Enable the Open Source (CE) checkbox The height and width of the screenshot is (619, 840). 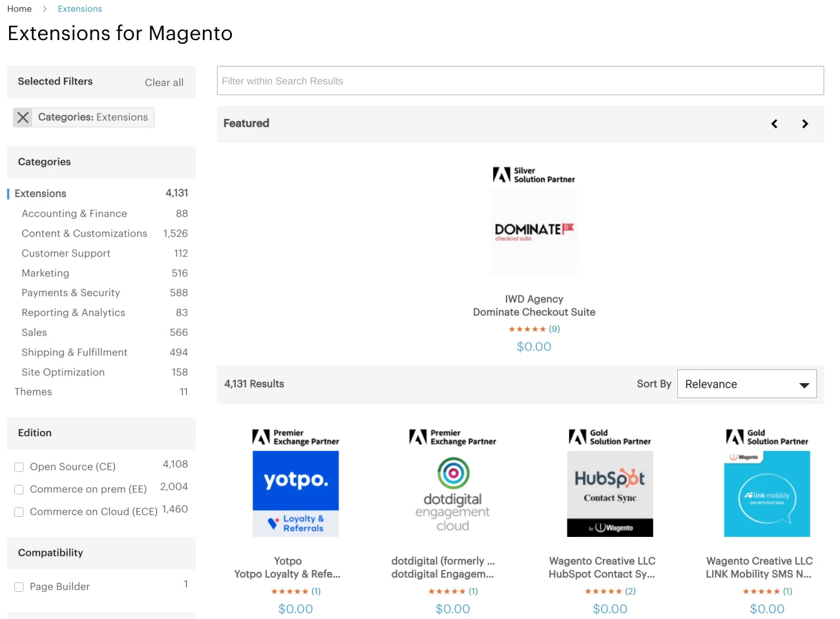[19, 467]
